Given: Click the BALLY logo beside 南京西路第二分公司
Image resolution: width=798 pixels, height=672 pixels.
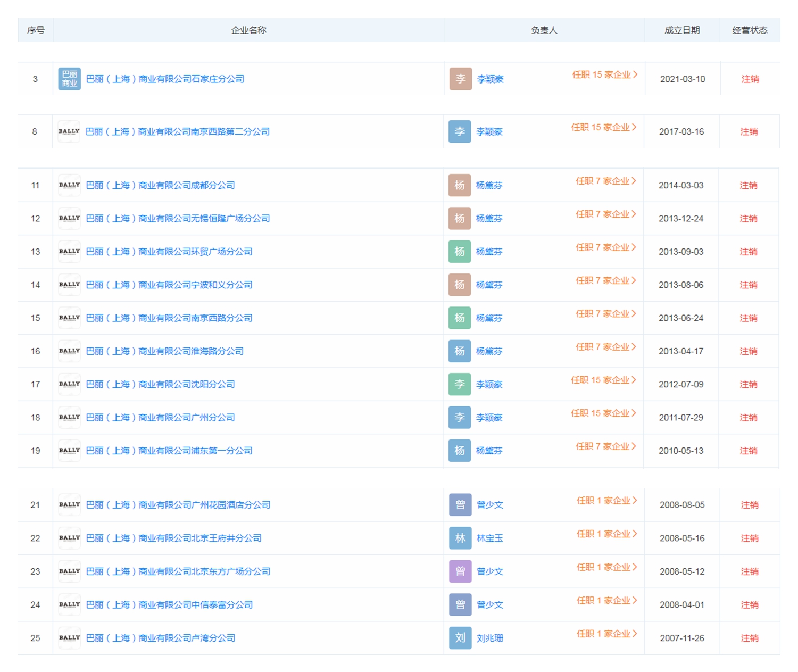Looking at the screenshot, I should coord(69,131).
